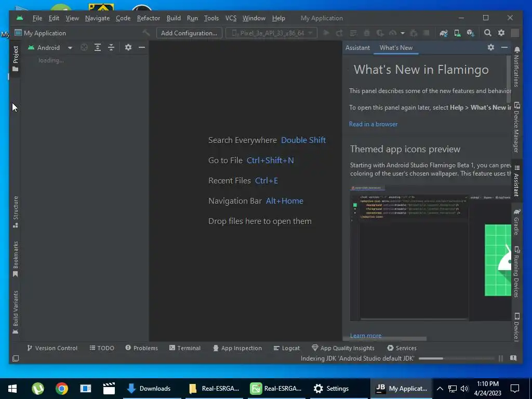Switch to the Assistant tab
The width and height of the screenshot is (532, 399).
357,48
